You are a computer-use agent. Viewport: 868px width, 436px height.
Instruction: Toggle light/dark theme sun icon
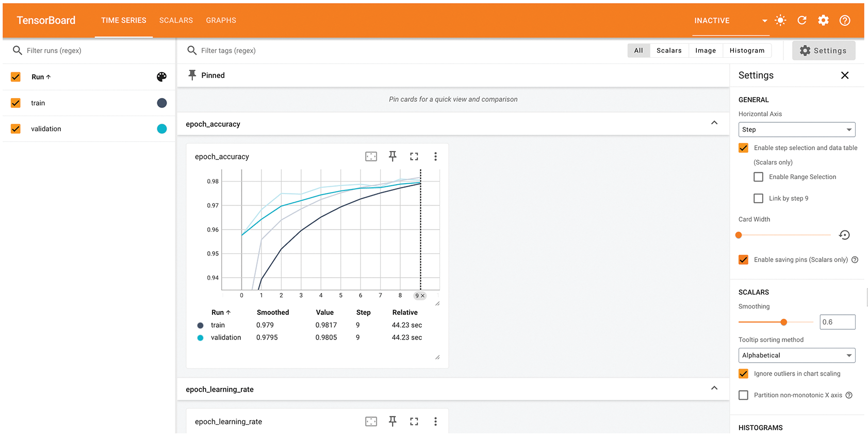[x=780, y=21]
